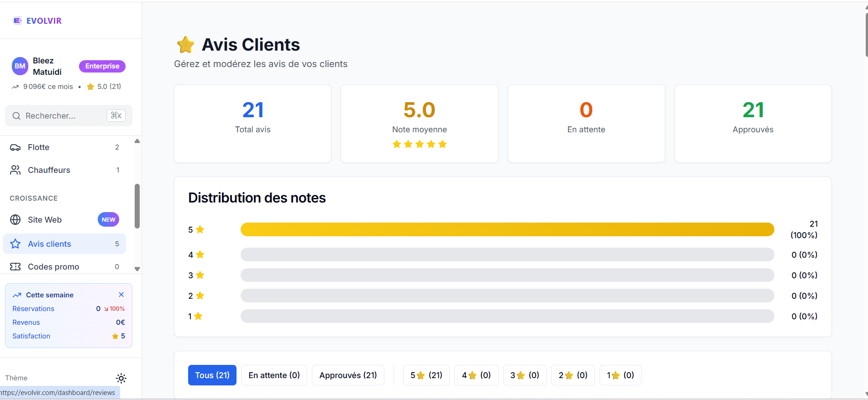Filter by Approuvés (21)
This screenshot has width=868, height=400.
click(348, 375)
